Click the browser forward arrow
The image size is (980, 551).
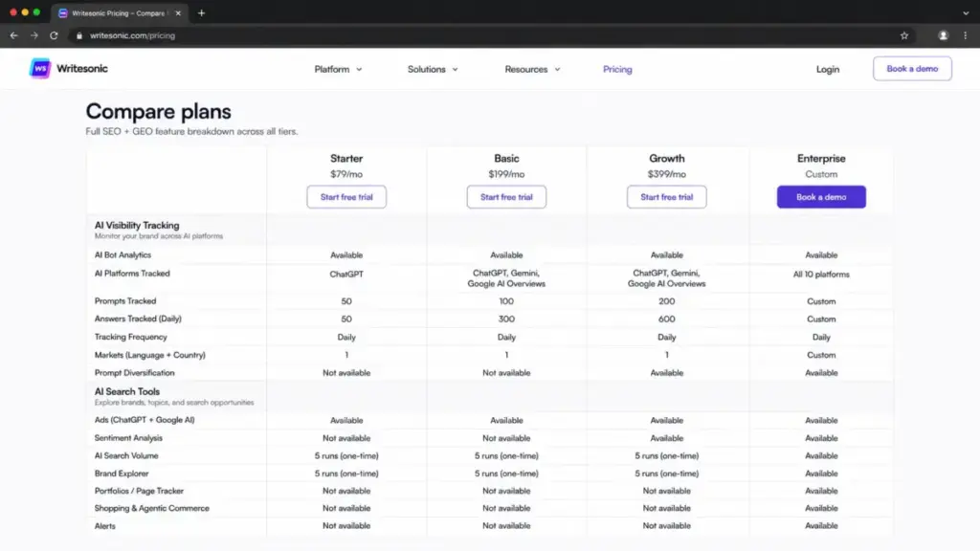click(33, 35)
